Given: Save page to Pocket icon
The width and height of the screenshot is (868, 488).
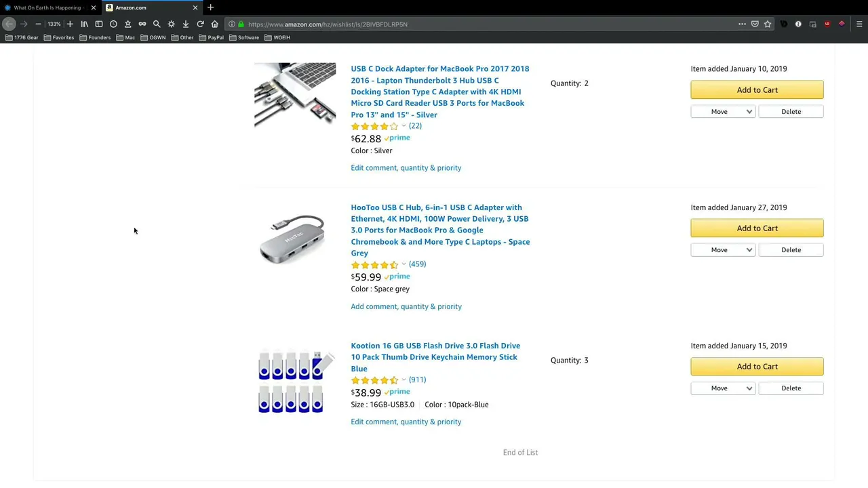Looking at the screenshot, I should click(755, 24).
